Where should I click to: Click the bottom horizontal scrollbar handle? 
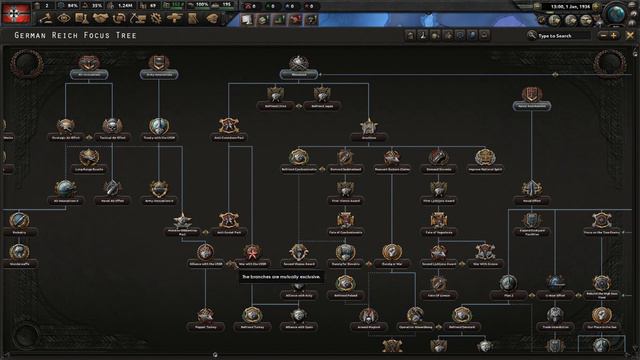(215, 355)
